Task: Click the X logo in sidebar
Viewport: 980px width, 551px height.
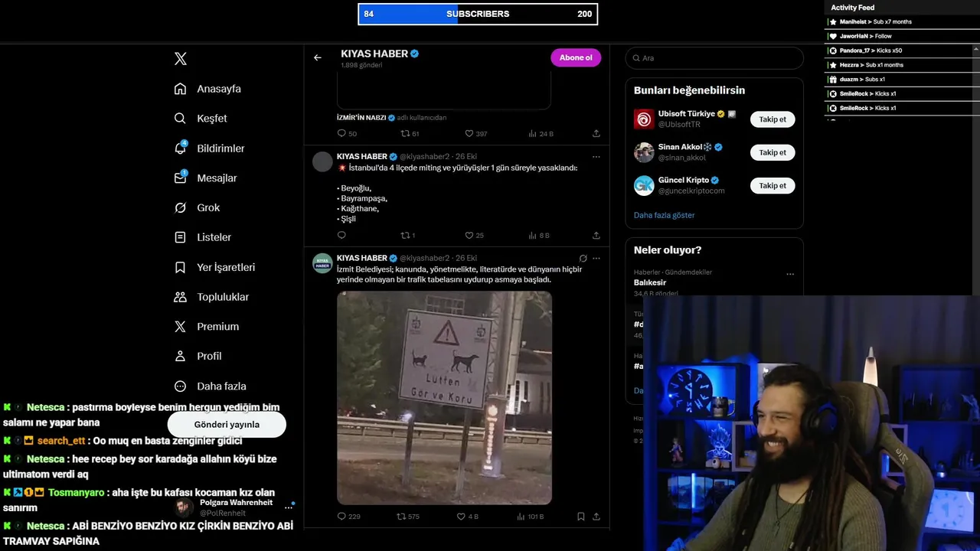Action: [180, 59]
